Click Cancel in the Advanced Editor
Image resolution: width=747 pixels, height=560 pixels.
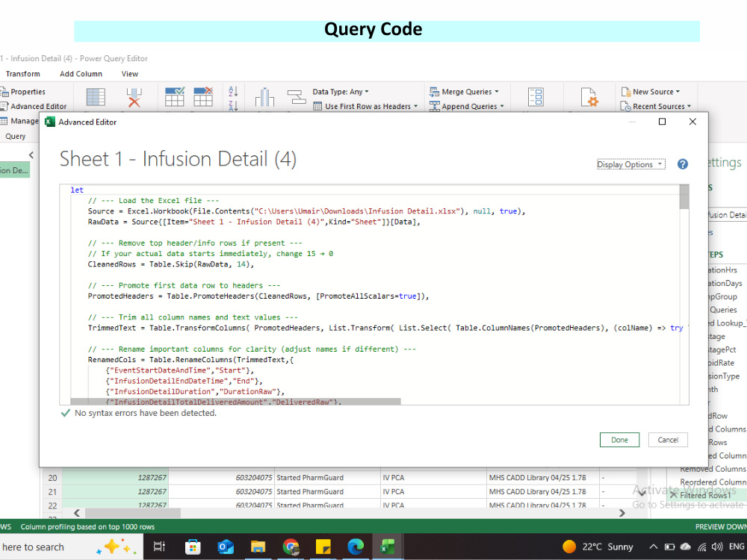pos(668,440)
